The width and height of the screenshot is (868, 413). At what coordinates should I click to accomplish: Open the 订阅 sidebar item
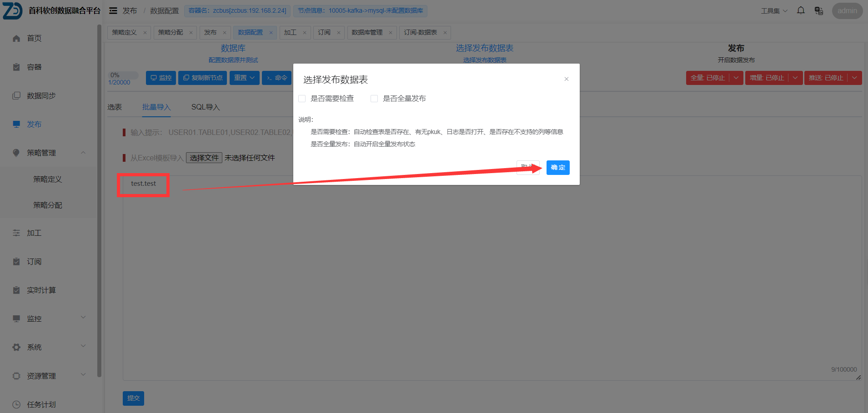pyautogui.click(x=34, y=261)
